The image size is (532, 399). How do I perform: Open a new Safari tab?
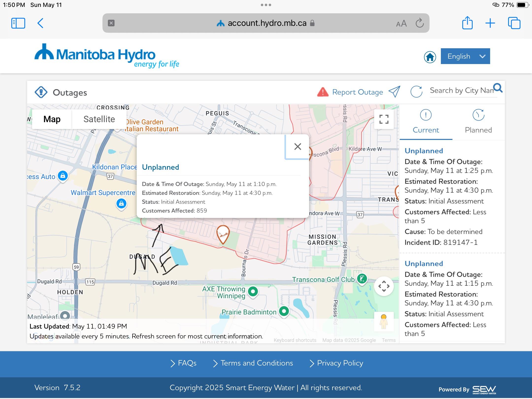tap(490, 23)
